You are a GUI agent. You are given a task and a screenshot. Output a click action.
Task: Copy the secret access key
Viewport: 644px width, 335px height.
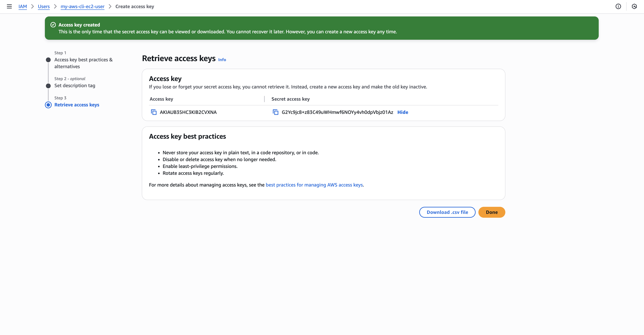pyautogui.click(x=275, y=112)
